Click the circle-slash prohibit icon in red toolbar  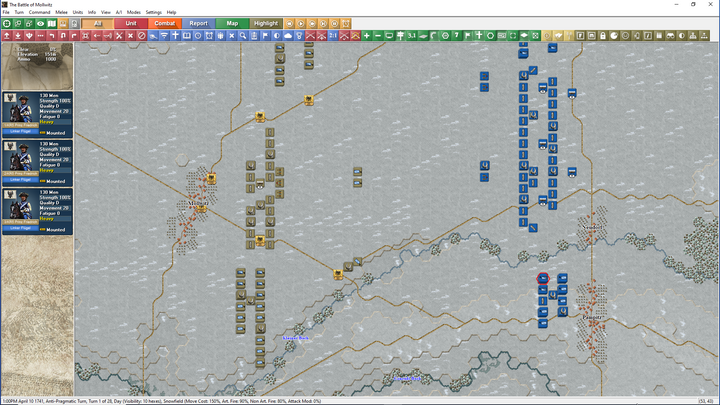(x=142, y=35)
